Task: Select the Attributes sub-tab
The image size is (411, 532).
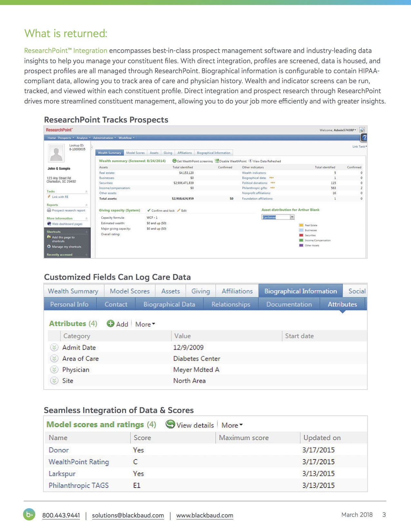Action: click(x=342, y=304)
